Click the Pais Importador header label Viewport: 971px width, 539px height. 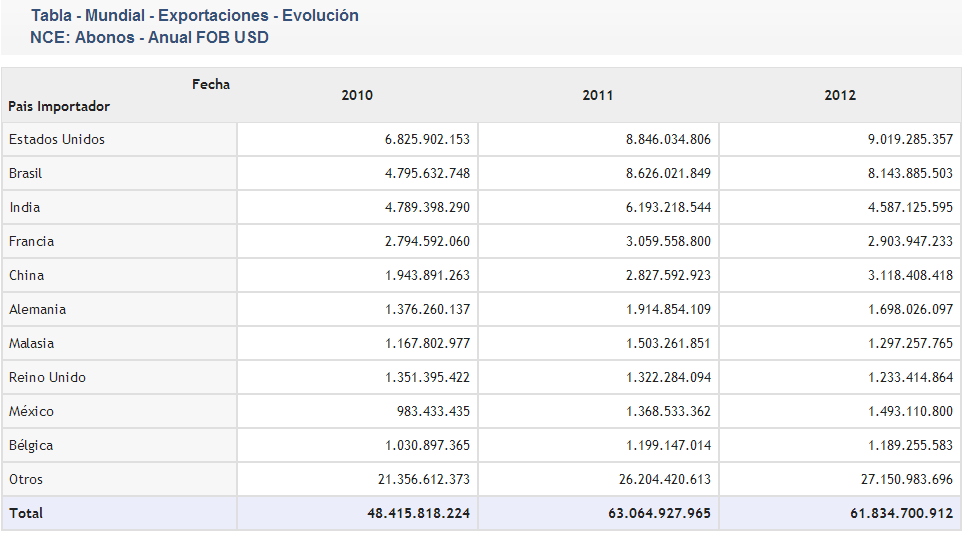[59, 106]
